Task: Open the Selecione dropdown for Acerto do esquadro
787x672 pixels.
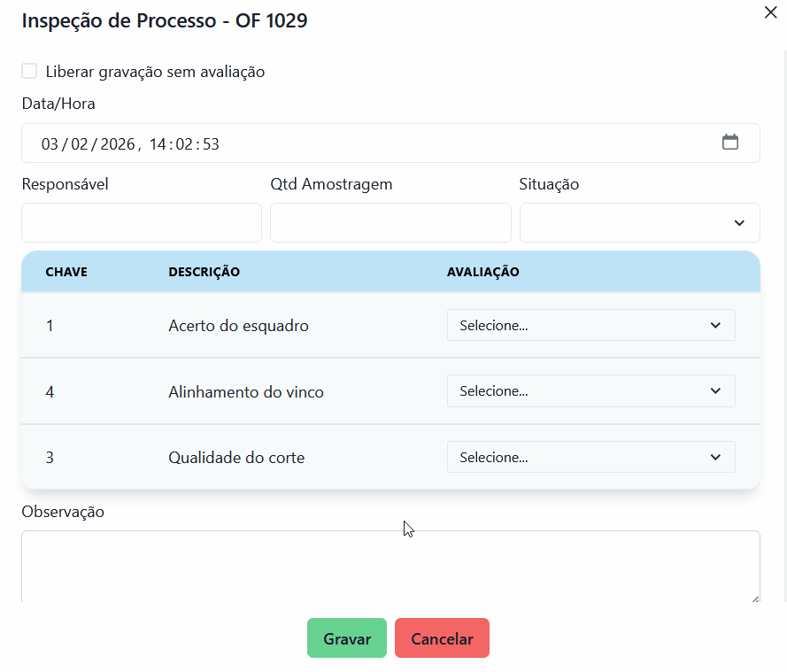Action: 590,325
